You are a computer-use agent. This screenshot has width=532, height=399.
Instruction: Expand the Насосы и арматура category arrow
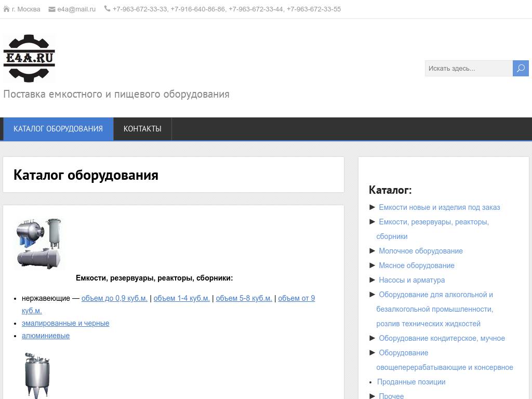tap(371, 280)
